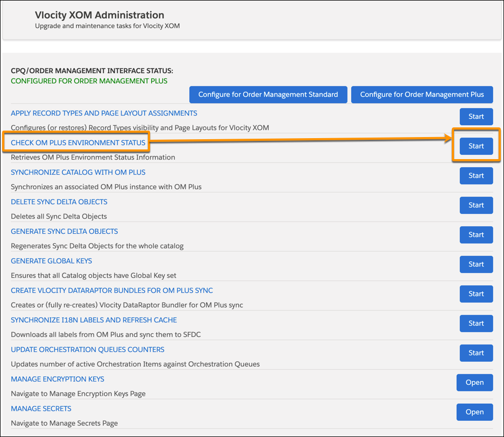Click Generate Sync Delta Objects link

tap(65, 231)
